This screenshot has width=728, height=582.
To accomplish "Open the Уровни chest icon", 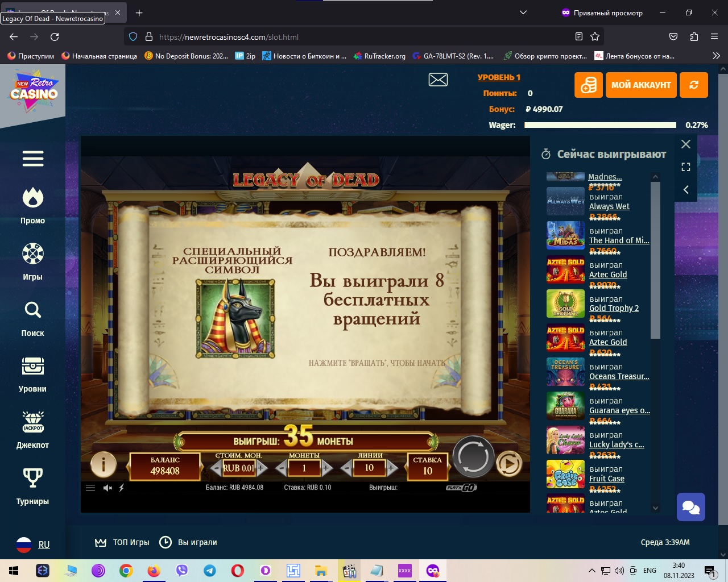I will [33, 366].
